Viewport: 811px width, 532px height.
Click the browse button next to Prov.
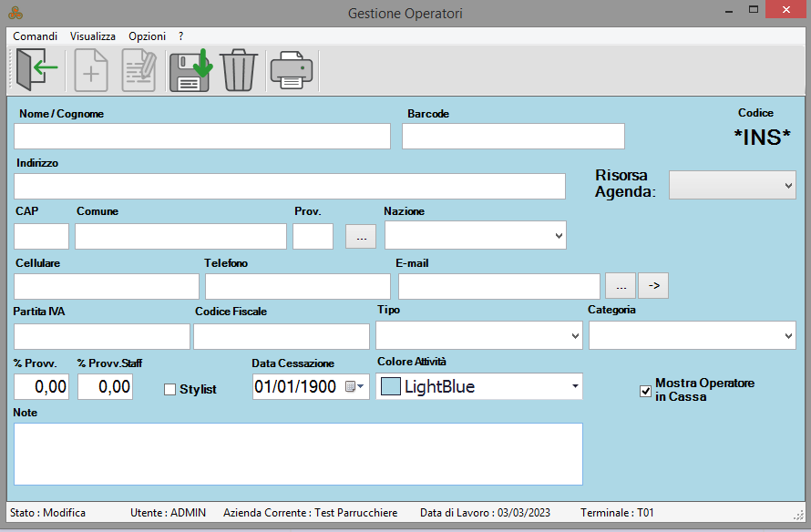click(361, 236)
